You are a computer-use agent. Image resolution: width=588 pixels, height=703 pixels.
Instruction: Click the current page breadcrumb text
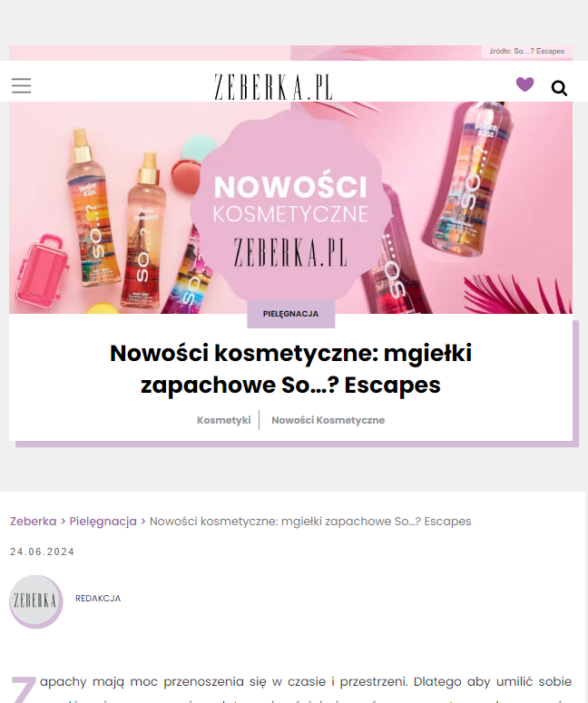(310, 522)
